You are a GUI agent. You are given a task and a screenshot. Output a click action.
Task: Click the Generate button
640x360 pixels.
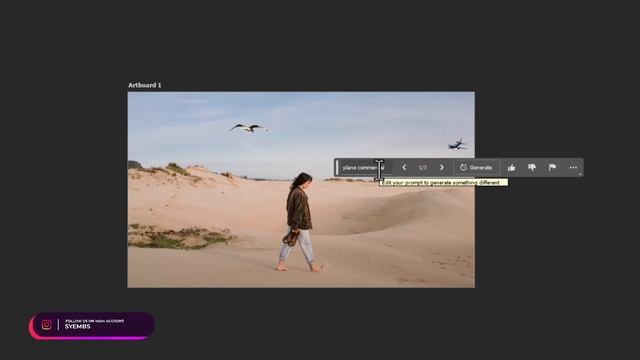click(476, 167)
